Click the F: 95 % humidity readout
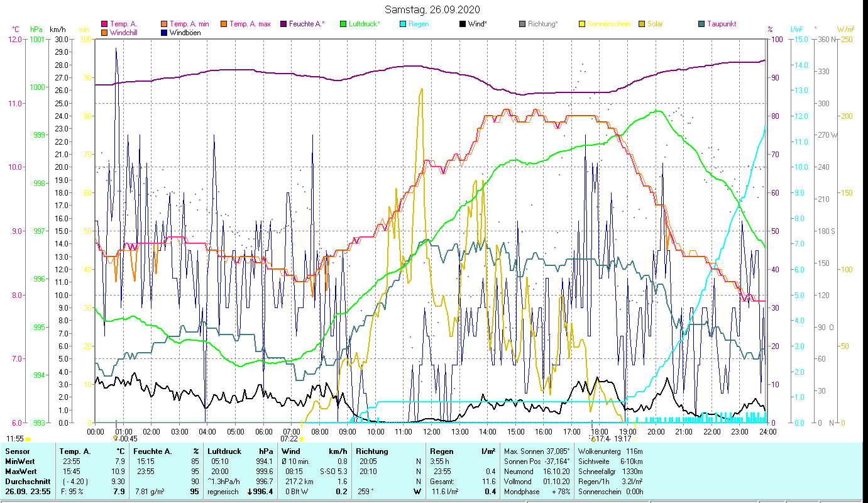Screen dimensions: 868x503 pos(71,492)
